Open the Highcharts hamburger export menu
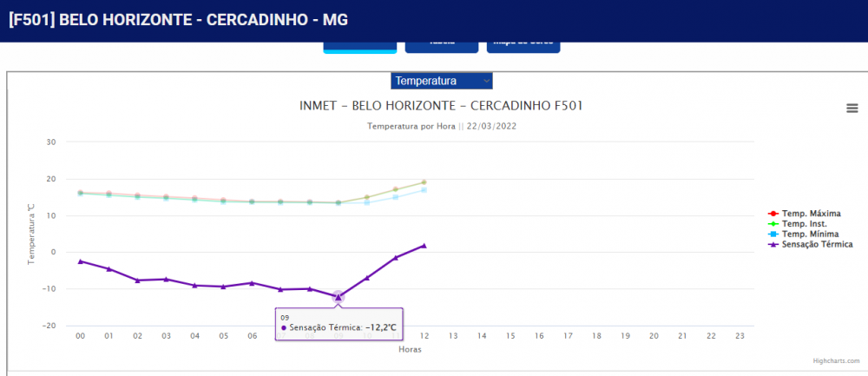Image resolution: width=868 pixels, height=376 pixels. point(852,109)
